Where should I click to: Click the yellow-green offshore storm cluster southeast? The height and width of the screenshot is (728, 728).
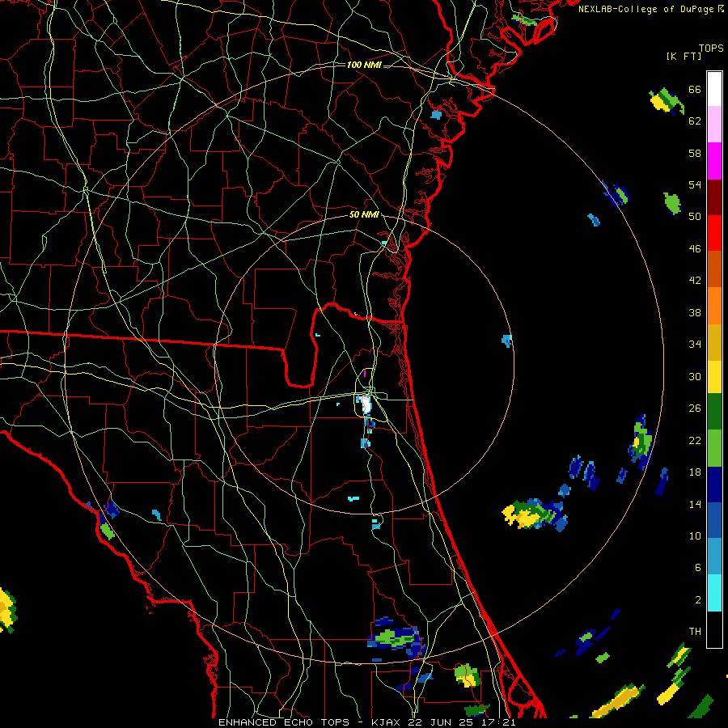click(x=534, y=514)
